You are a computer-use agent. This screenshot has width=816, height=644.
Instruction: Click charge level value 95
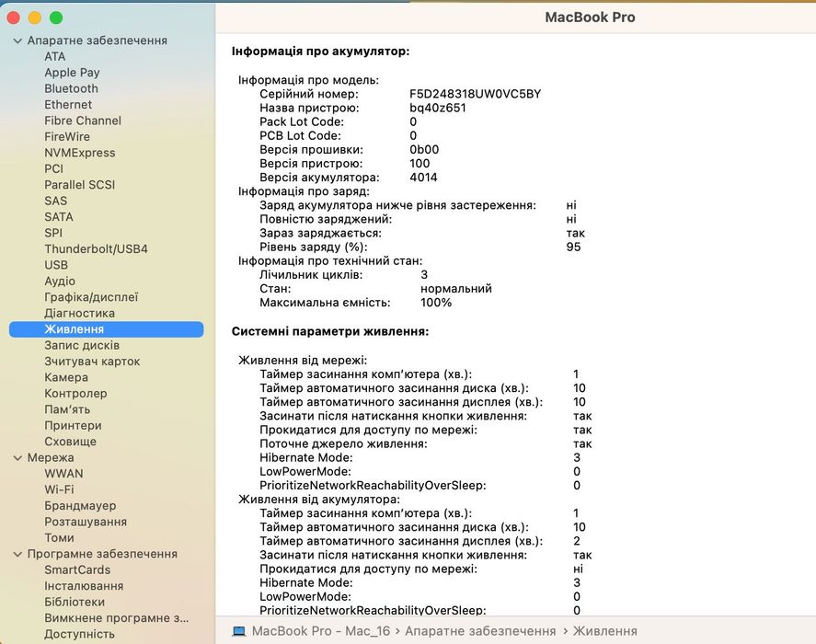[x=573, y=247]
